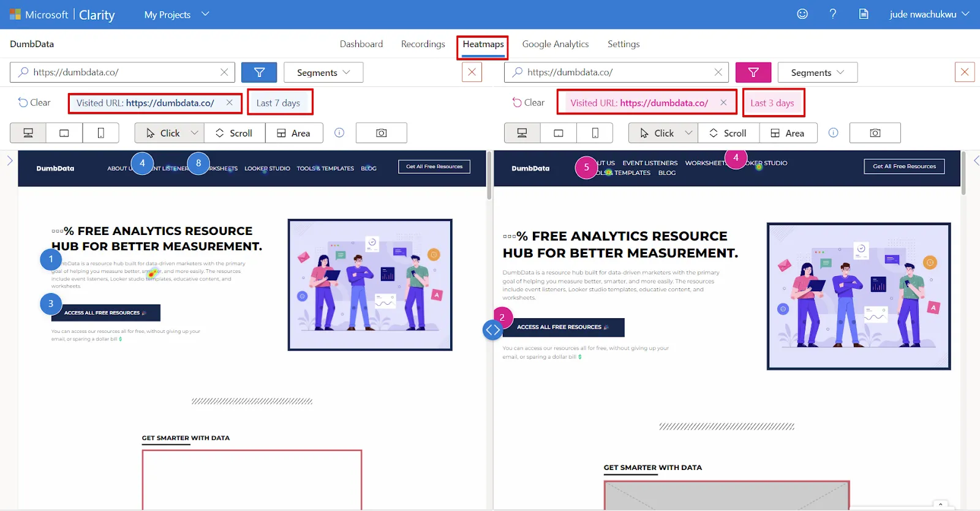Select mobile device view in right panel

click(x=595, y=133)
